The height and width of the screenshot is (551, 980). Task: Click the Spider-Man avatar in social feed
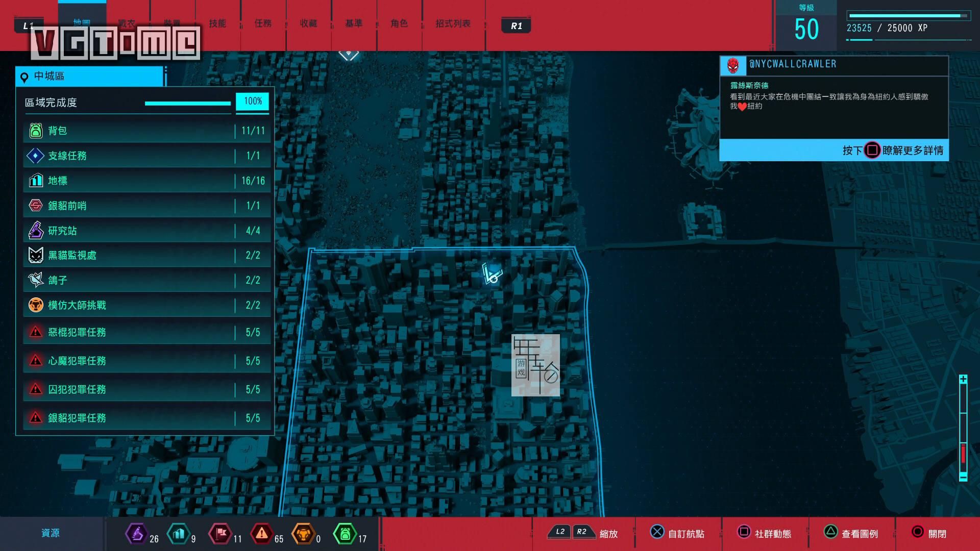pyautogui.click(x=733, y=66)
